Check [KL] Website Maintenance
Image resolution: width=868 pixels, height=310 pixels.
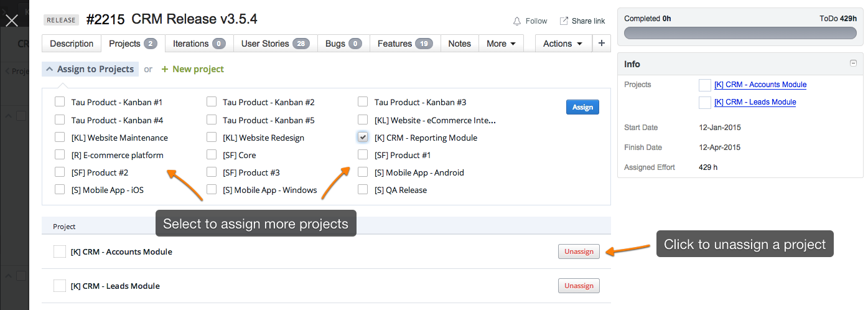point(60,137)
